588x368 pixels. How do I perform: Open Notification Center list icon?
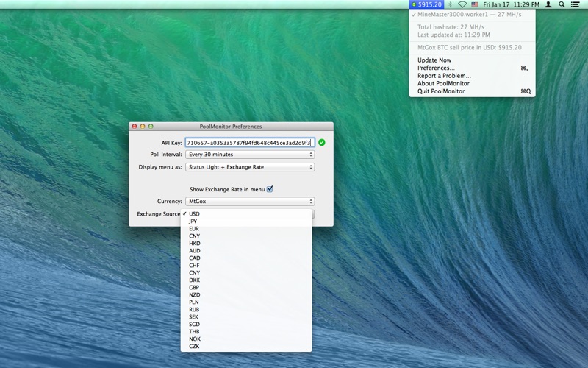point(575,4)
